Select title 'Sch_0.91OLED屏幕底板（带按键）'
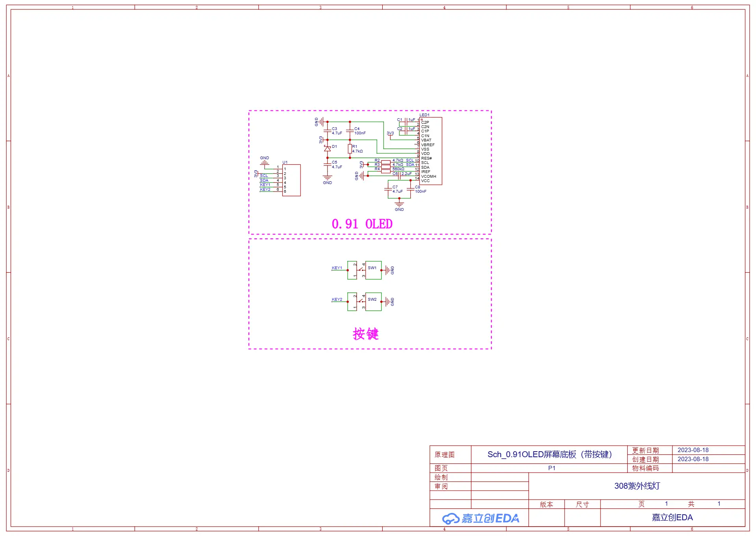 (550, 454)
